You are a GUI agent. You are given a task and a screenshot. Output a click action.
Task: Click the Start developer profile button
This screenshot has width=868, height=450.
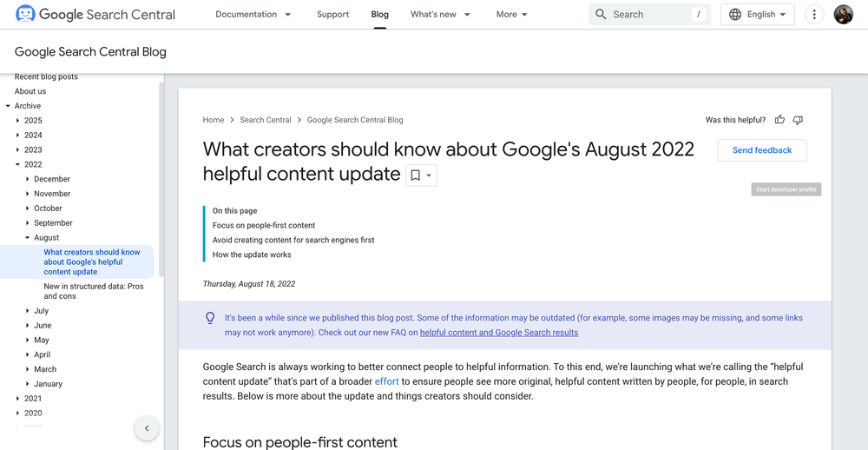[786, 189]
